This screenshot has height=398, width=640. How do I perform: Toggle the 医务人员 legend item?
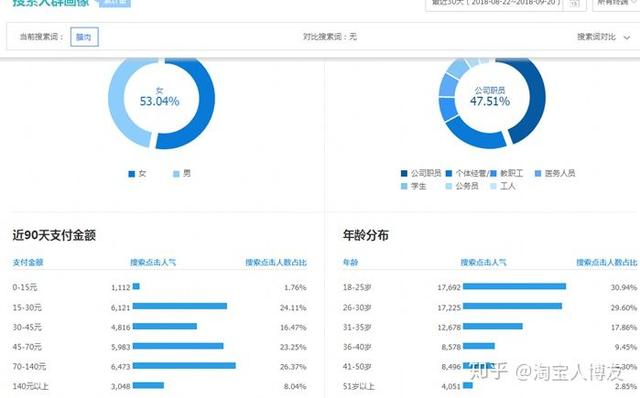[x=555, y=173]
